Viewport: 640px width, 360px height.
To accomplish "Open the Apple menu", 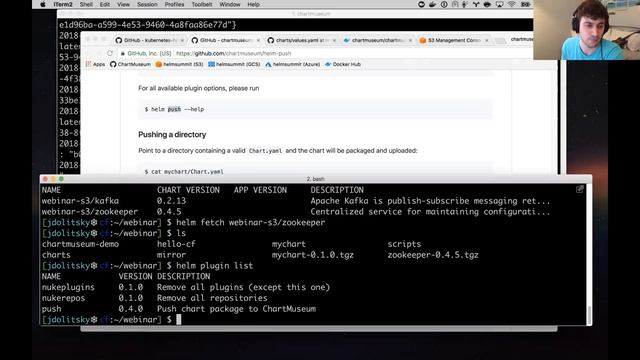I will 43,4.
